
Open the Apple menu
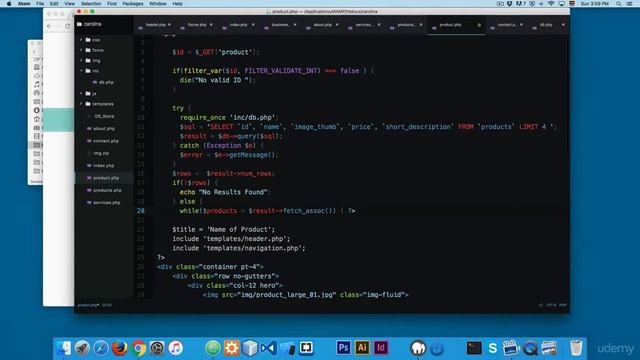click(x=9, y=4)
